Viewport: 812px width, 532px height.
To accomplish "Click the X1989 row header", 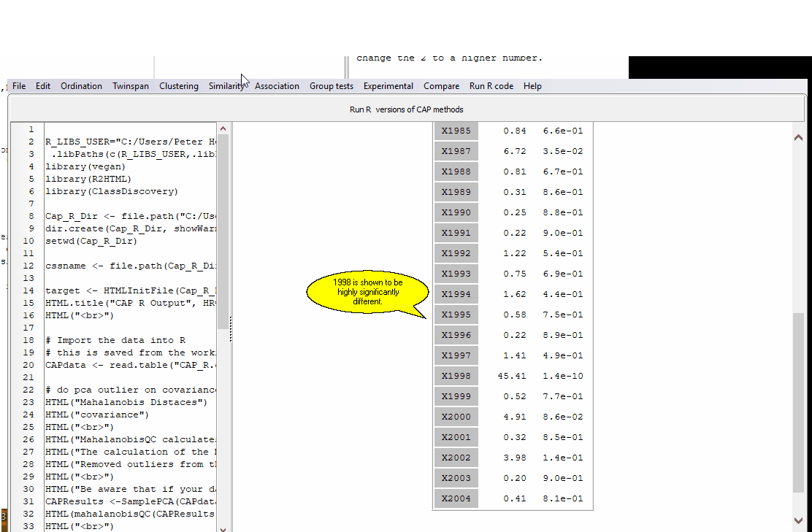I will (456, 192).
